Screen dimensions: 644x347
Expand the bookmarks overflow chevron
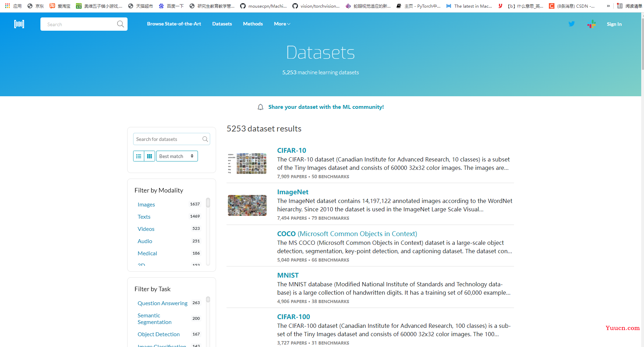point(608,6)
